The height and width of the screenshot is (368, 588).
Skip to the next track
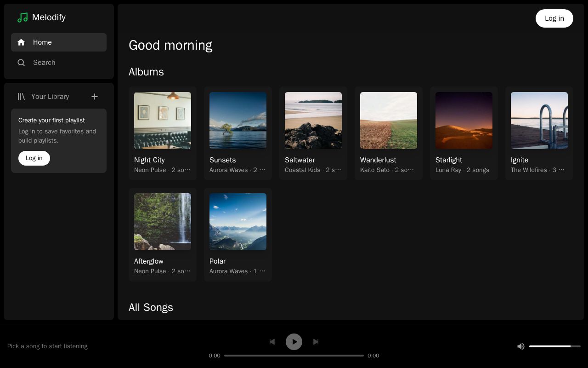click(x=316, y=342)
